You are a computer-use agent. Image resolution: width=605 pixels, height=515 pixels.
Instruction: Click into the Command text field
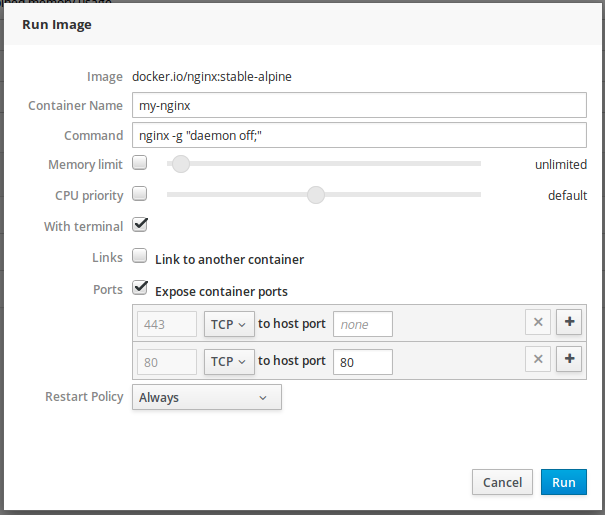click(358, 135)
